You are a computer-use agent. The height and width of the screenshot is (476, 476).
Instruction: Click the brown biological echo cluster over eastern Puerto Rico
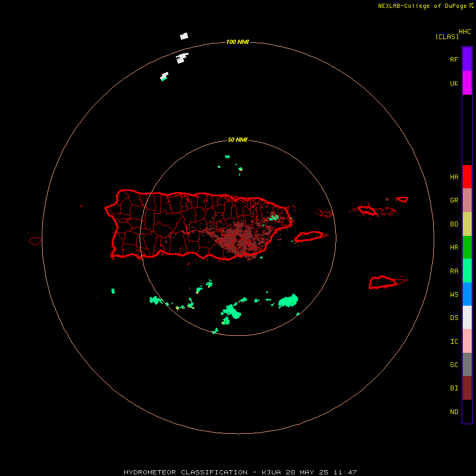pyautogui.click(x=239, y=239)
